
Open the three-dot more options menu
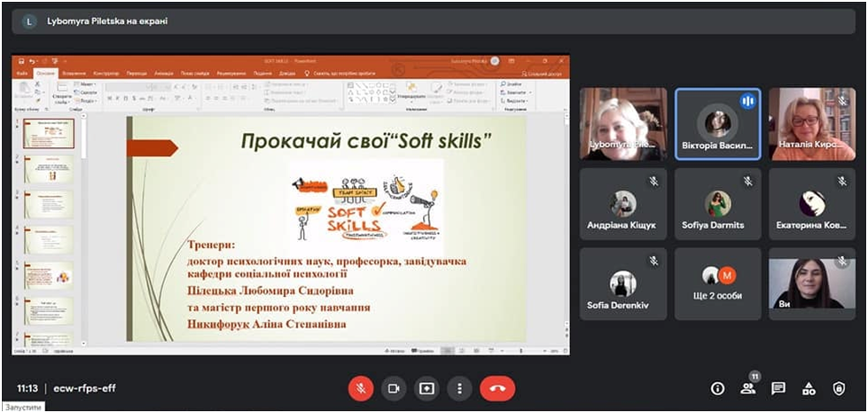coord(459,388)
